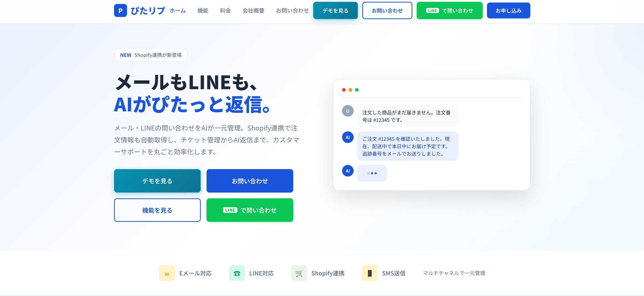Screen dimensions: 644x296
Task: Open the 会社概要 navigation link
Action: pos(254,10)
